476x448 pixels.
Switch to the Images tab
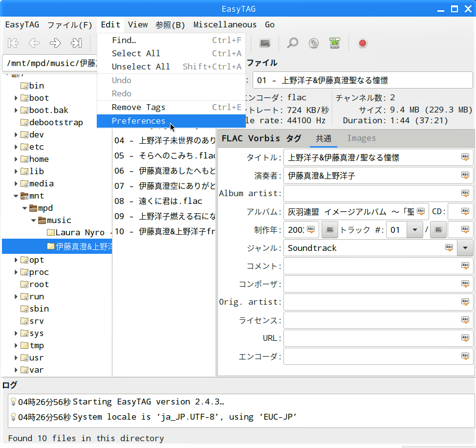coord(361,138)
